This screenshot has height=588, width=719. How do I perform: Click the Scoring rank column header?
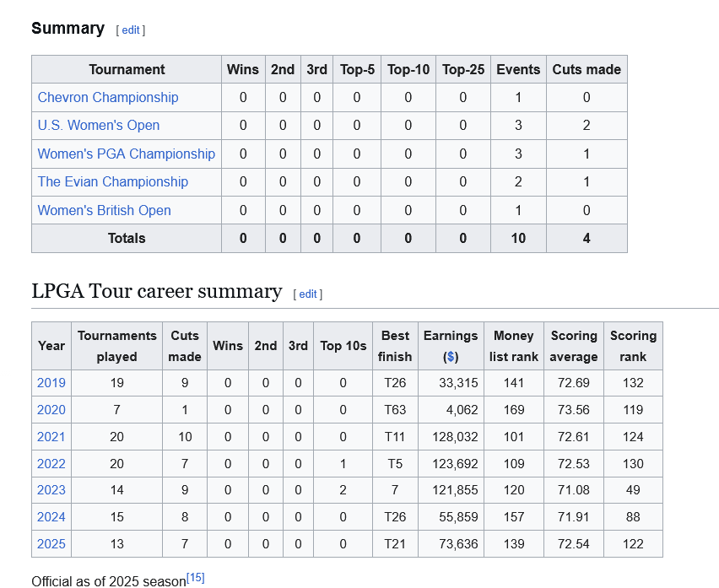pos(633,347)
